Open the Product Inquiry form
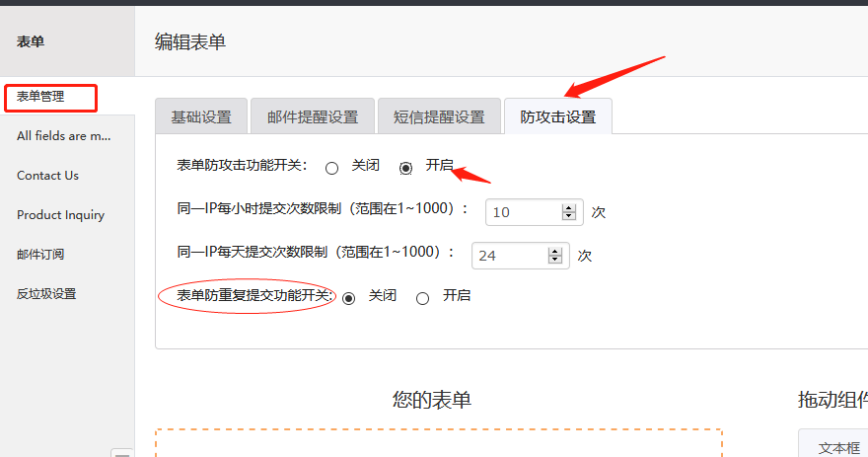868x457 pixels. point(60,215)
